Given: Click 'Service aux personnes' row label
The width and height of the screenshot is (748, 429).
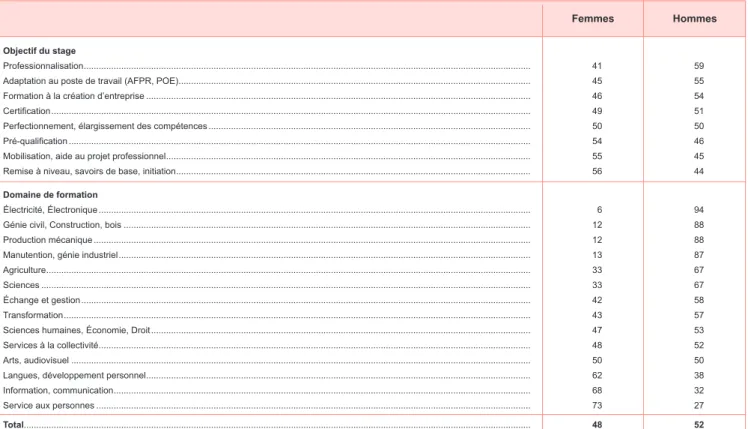Looking at the screenshot, I should point(49,406).
